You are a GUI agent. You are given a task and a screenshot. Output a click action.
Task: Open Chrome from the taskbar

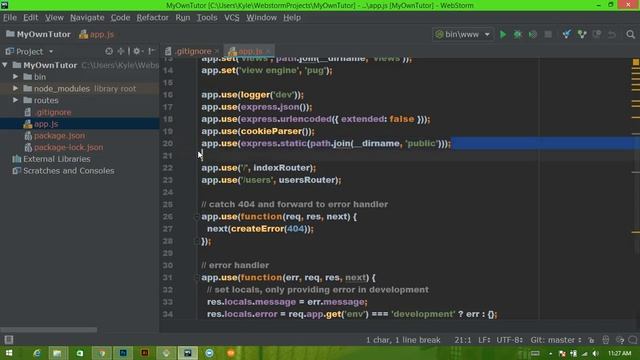click(102, 353)
